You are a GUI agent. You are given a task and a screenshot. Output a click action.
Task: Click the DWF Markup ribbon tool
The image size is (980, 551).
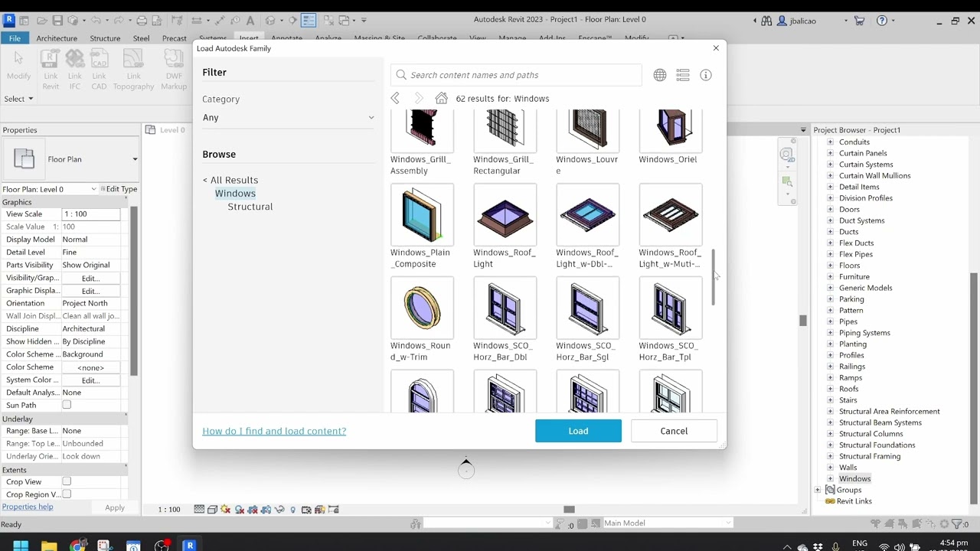pyautogui.click(x=174, y=70)
